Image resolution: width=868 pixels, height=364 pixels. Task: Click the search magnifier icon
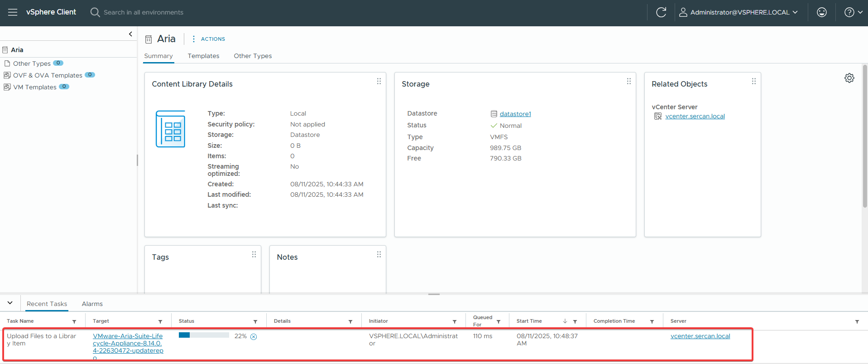(x=95, y=12)
